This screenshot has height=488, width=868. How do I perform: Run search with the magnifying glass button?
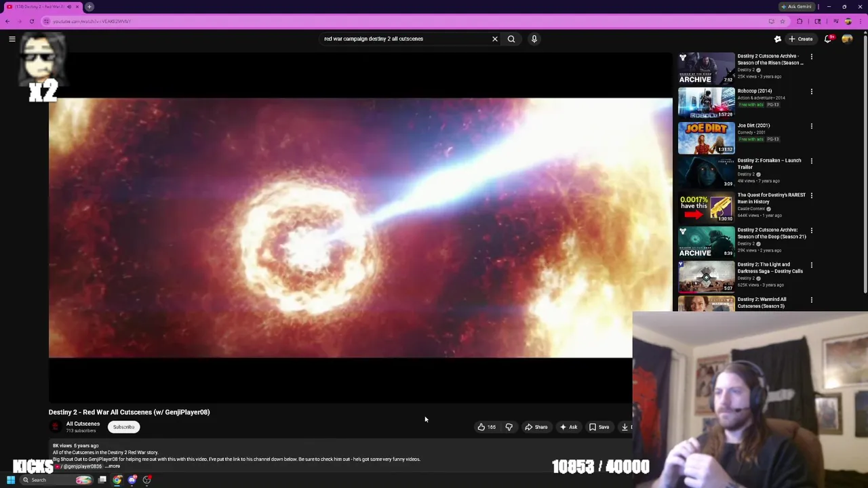[x=511, y=39]
